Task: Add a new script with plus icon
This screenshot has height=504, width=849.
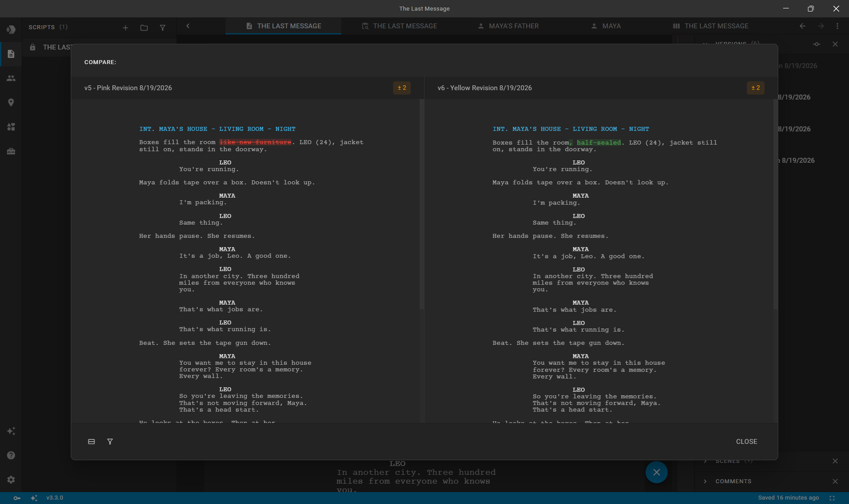Action: [126, 27]
